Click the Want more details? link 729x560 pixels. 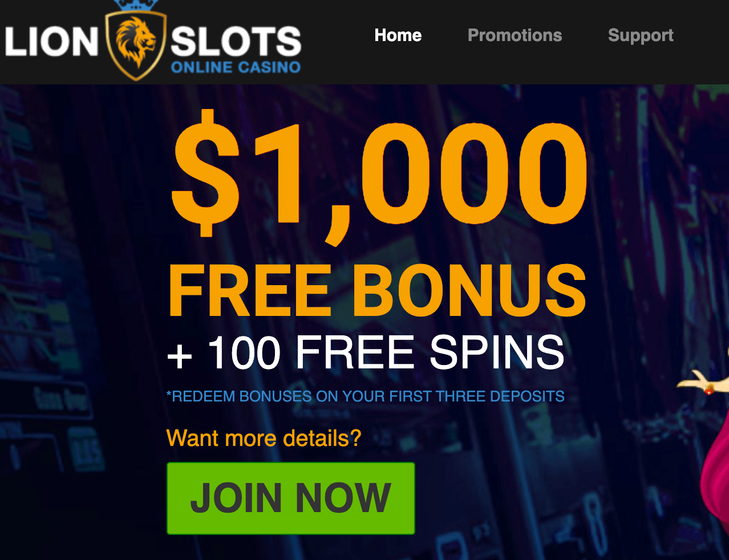pos(264,438)
